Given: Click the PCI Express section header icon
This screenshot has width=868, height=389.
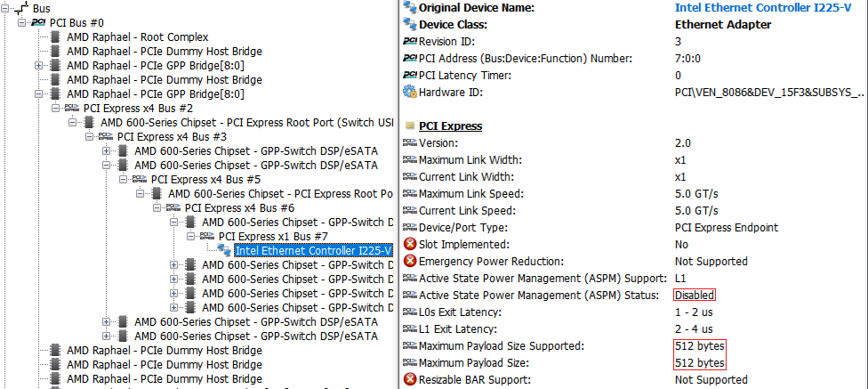Looking at the screenshot, I should [x=410, y=126].
